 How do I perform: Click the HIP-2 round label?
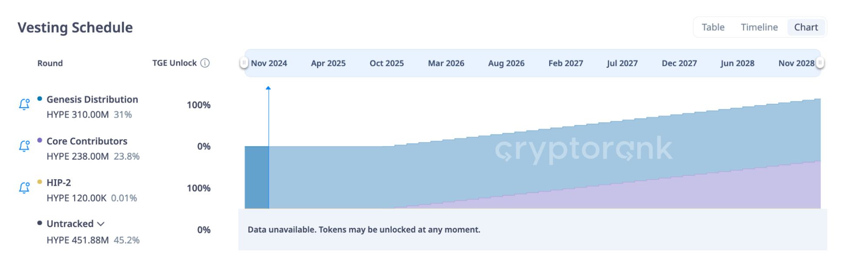(59, 183)
